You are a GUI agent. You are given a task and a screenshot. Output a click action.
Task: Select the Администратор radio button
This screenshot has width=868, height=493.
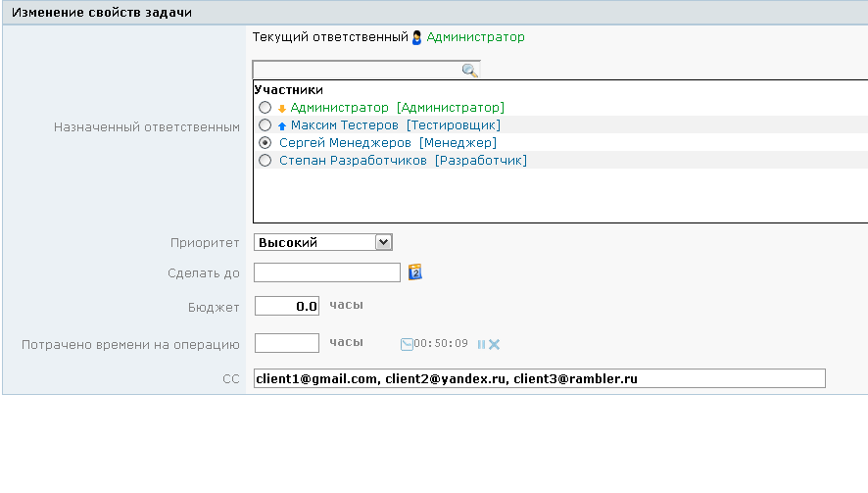[265, 108]
